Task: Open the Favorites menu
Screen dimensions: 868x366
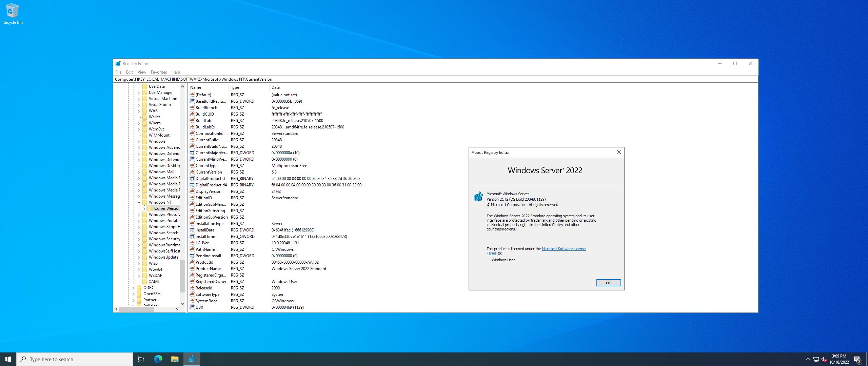Action: pyautogui.click(x=159, y=72)
